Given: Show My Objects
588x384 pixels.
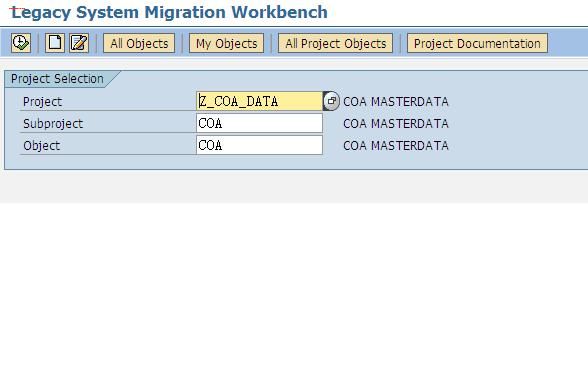Looking at the screenshot, I should [226, 44].
